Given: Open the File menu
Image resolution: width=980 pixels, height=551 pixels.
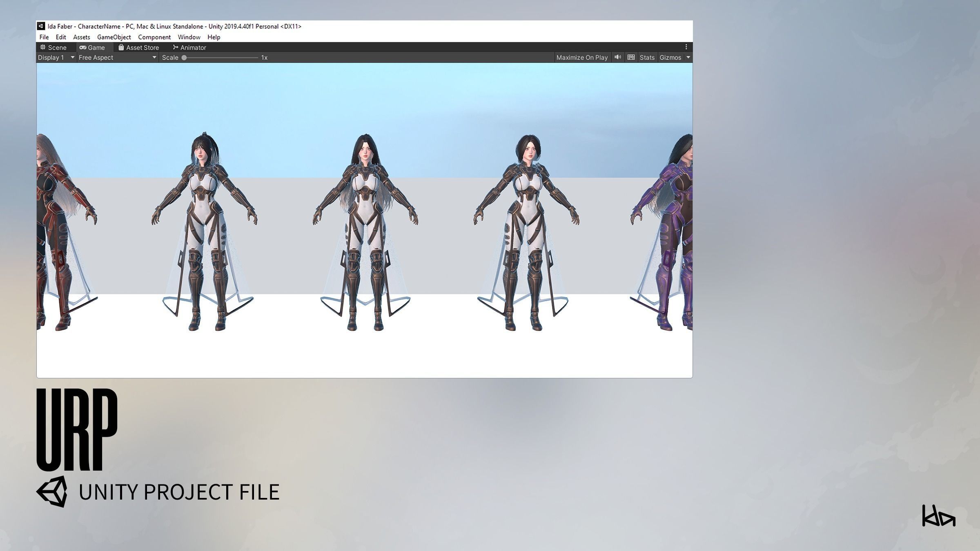Looking at the screenshot, I should [x=44, y=37].
